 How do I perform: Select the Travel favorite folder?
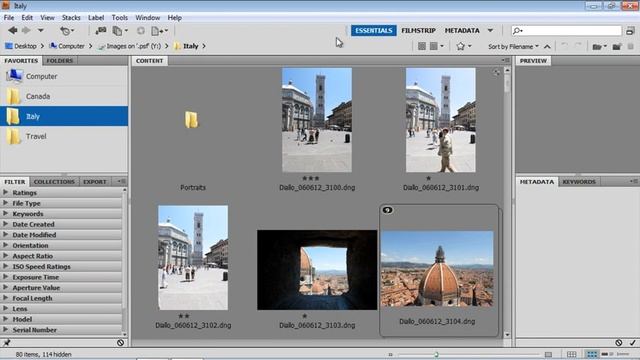click(x=64, y=136)
